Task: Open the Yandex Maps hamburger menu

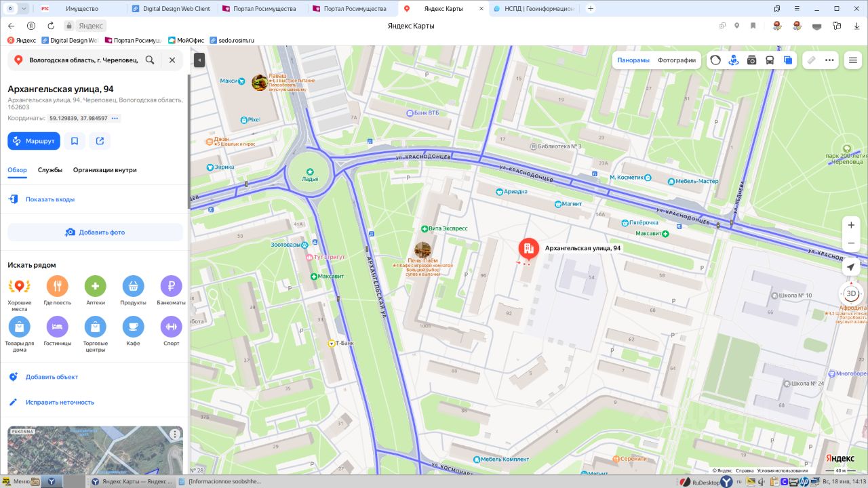Action: [853, 60]
